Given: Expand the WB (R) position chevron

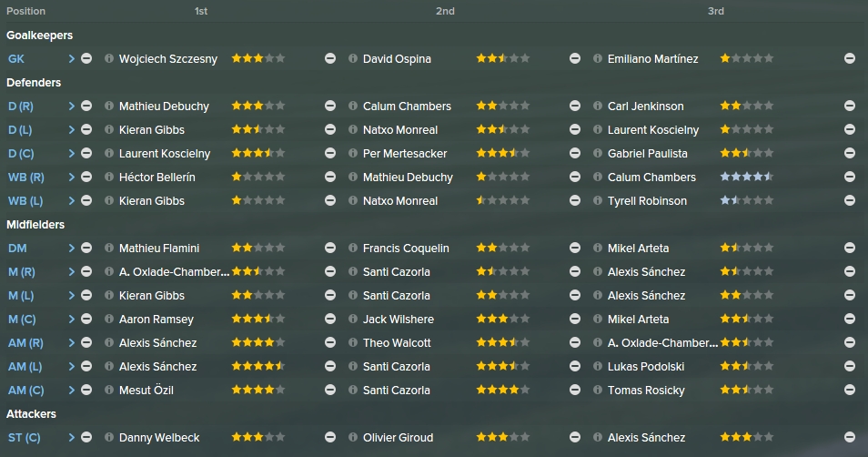Looking at the screenshot, I should [x=71, y=178].
